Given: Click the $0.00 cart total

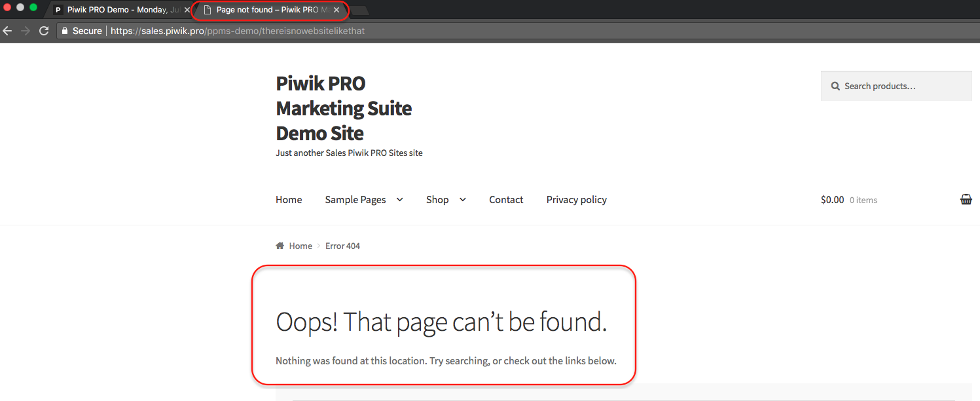Looking at the screenshot, I should coord(832,200).
